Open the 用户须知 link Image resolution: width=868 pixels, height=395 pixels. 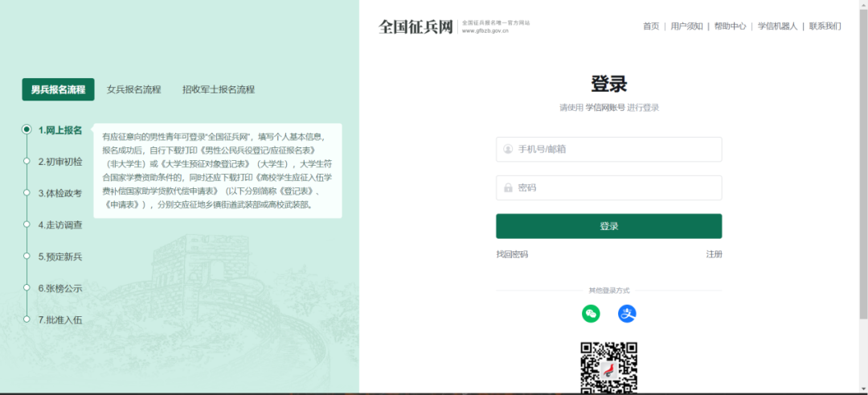coord(686,26)
